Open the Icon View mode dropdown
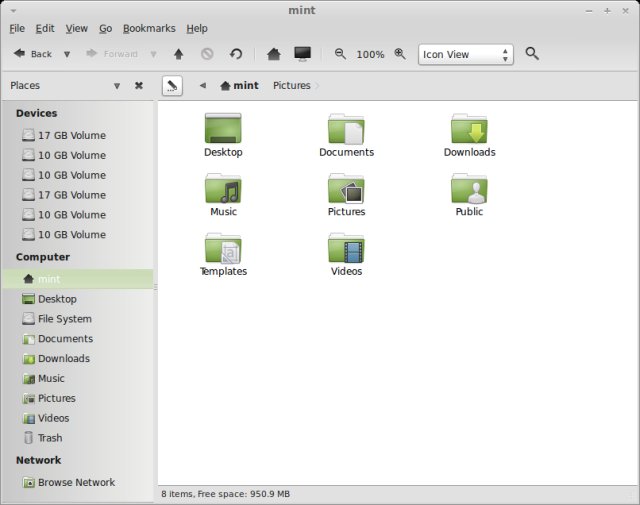This screenshot has height=505, width=640. pyautogui.click(x=466, y=54)
